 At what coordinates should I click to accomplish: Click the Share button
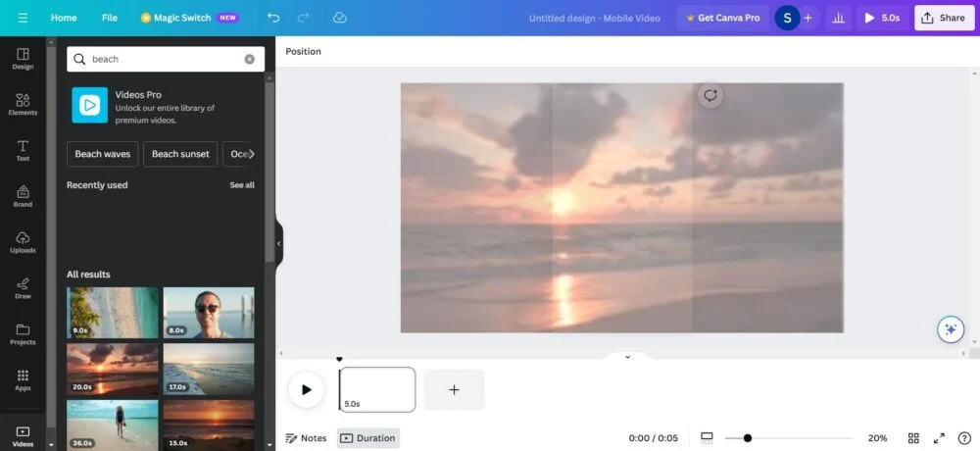tap(944, 18)
